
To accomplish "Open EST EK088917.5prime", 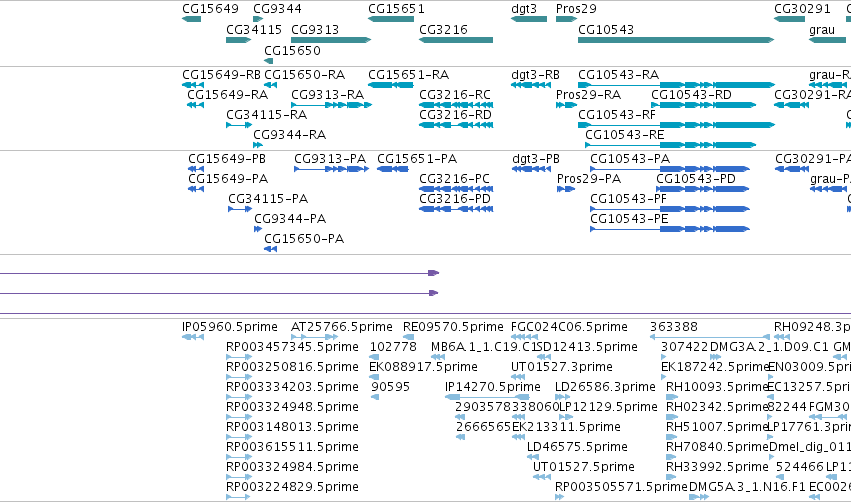I will 374,377.
